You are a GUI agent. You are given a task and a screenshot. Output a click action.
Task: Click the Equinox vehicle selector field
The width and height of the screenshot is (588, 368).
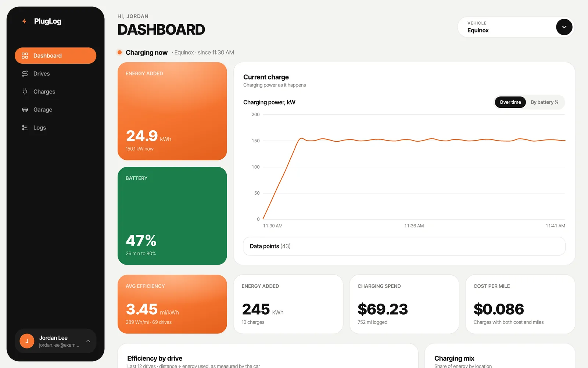coord(516,27)
